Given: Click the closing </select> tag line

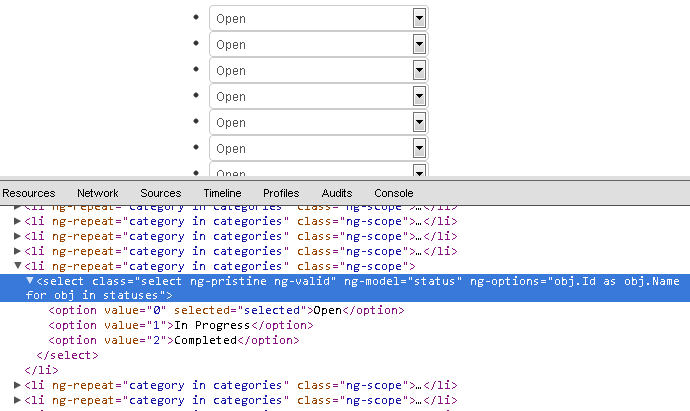Looking at the screenshot, I should click(67, 355).
